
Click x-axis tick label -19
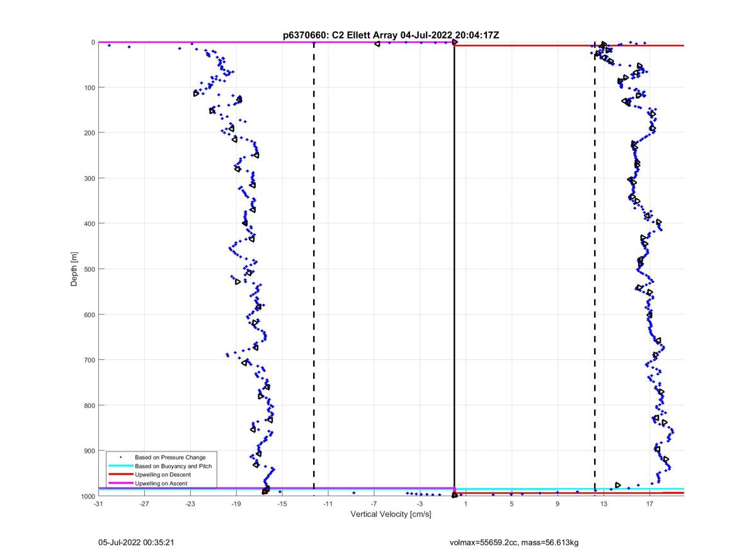point(236,504)
